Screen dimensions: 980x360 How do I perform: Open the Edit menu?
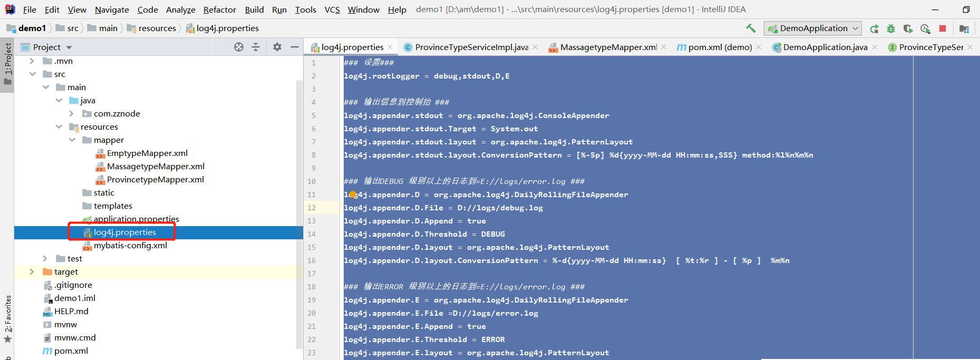click(x=52, y=9)
